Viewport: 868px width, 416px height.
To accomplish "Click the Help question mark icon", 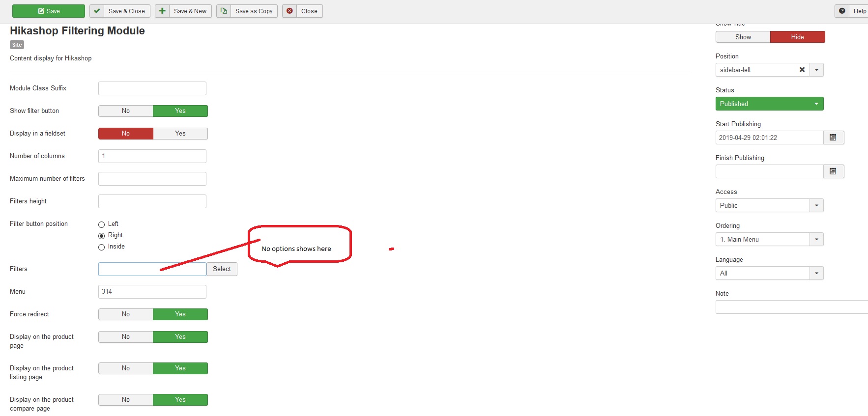I will coord(842,11).
